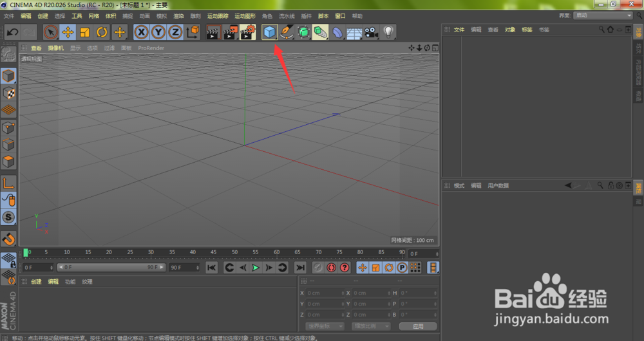
Task: Open the ProRender viewport menu
Action: [x=151, y=48]
